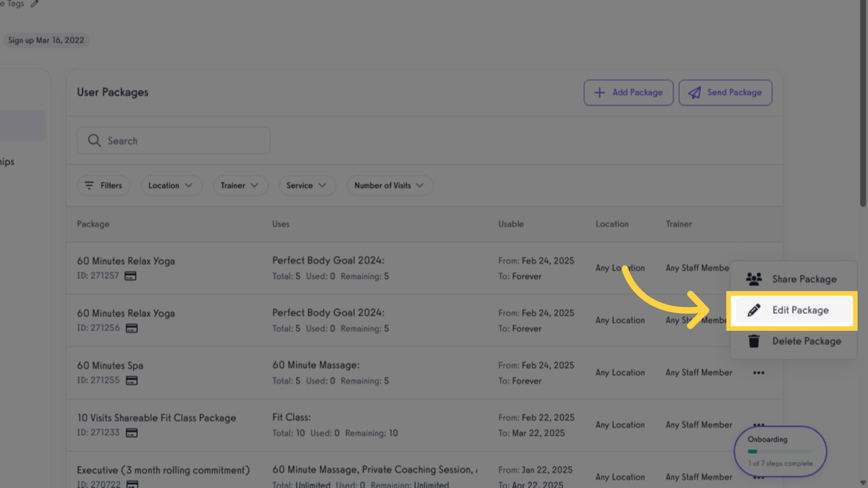Choose Share Package menu option

click(804, 279)
